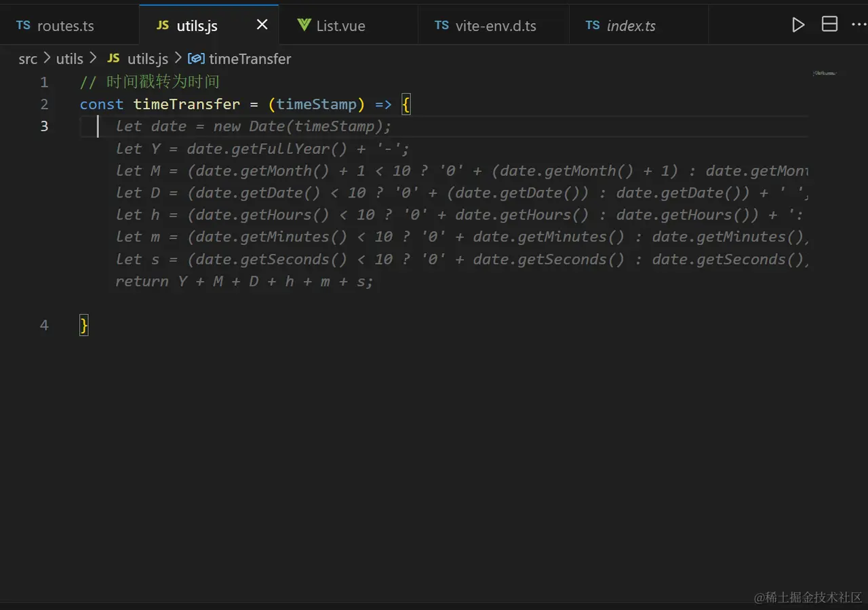The image size is (868, 610).
Task: Click the JS file icon in breadcrumb
Action: 113,58
